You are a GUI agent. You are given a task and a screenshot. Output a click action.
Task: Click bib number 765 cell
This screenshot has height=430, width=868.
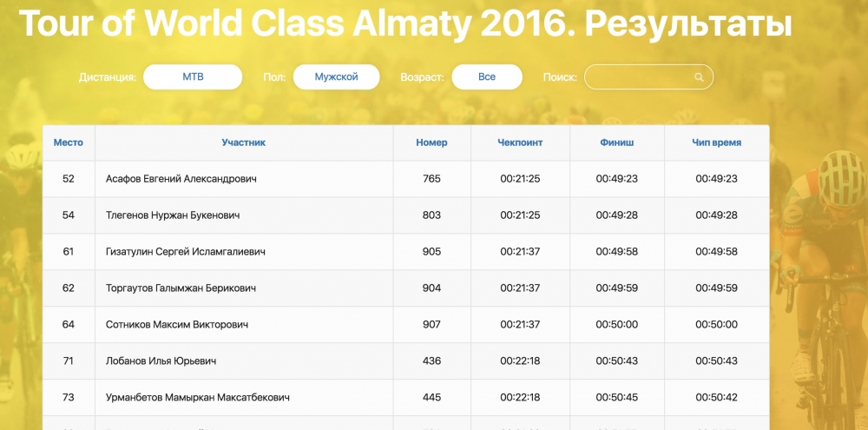tap(431, 179)
